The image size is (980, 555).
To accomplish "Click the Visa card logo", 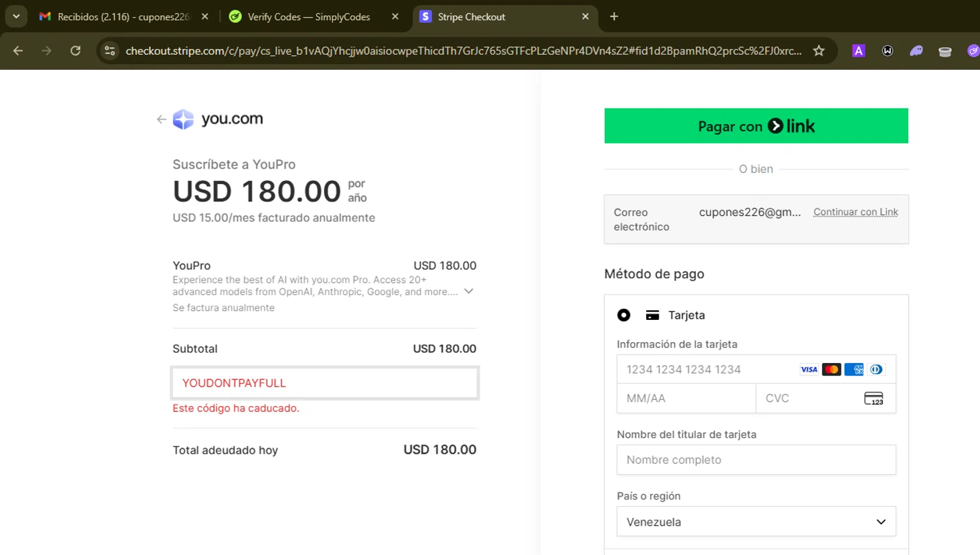I will coord(809,370).
